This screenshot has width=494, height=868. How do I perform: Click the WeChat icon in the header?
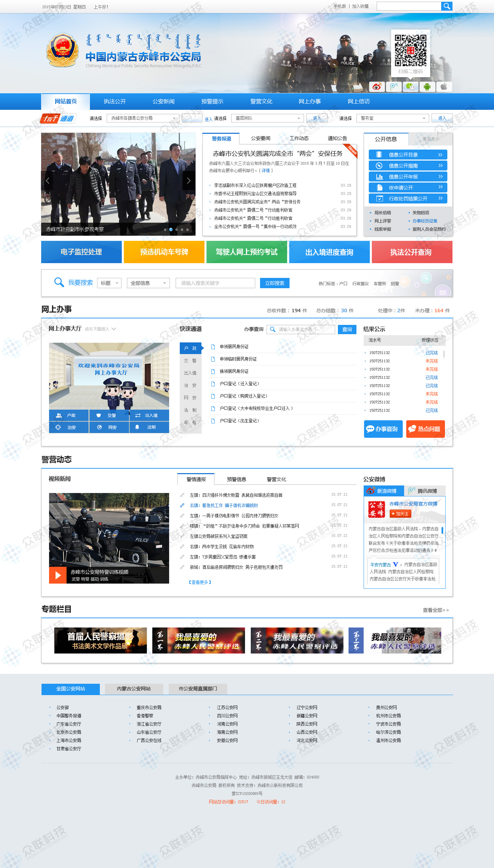pos(410,87)
